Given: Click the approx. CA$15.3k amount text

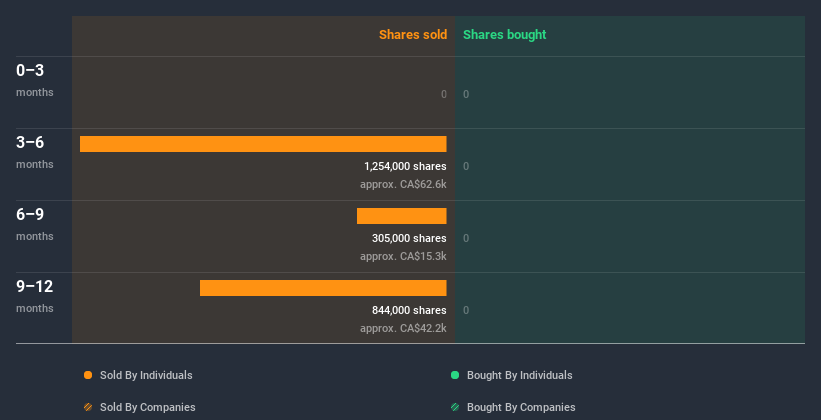Looking at the screenshot, I should pos(403,256).
